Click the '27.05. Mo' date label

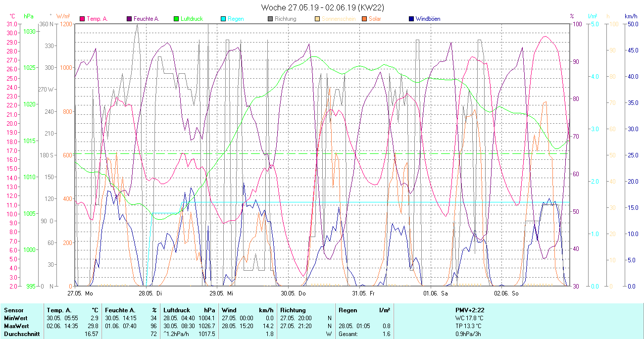coord(80,293)
